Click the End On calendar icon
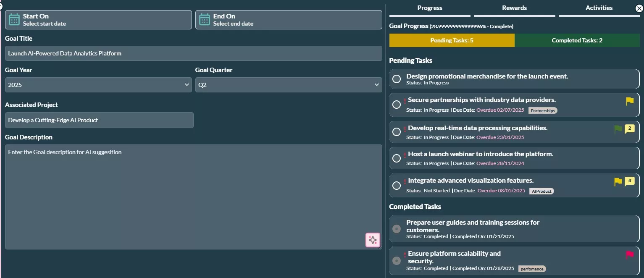This screenshot has width=644, height=278. 205,20
